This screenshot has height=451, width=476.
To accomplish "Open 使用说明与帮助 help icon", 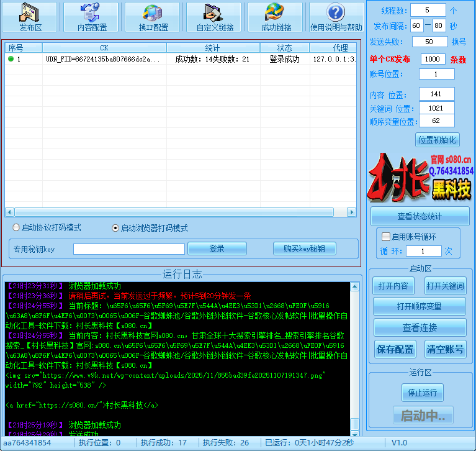I will (x=336, y=17).
